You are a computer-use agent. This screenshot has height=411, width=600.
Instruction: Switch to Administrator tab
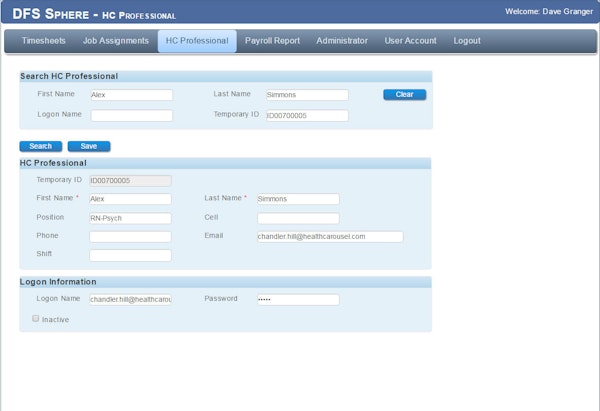coord(342,41)
